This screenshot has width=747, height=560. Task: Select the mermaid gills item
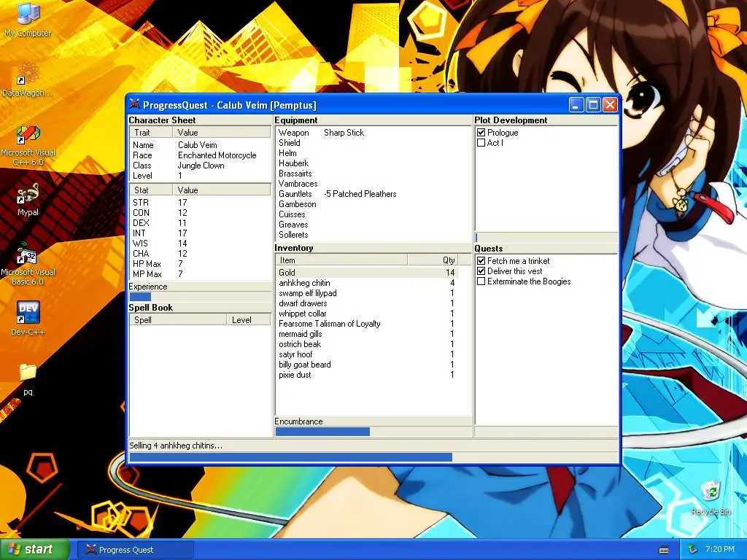[x=367, y=334]
